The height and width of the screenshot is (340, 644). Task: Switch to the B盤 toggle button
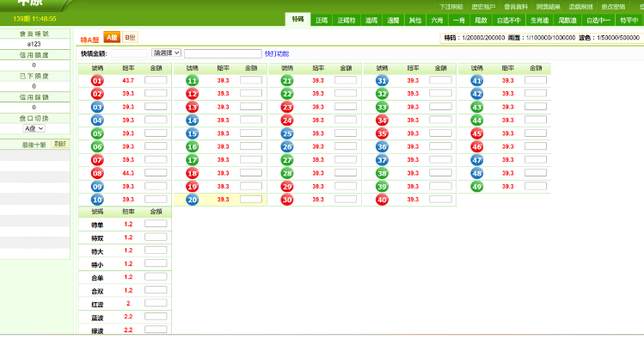click(x=130, y=37)
